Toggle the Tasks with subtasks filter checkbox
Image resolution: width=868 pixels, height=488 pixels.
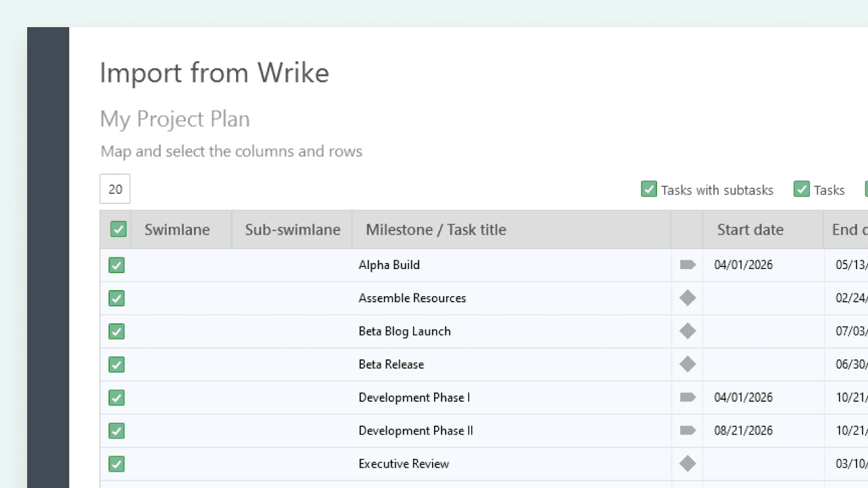(649, 189)
